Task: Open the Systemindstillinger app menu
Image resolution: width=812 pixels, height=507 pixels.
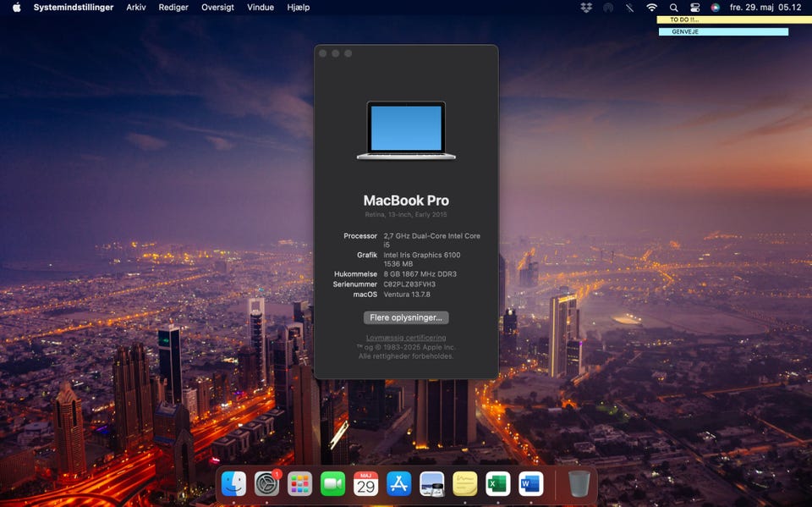Action: [x=74, y=8]
